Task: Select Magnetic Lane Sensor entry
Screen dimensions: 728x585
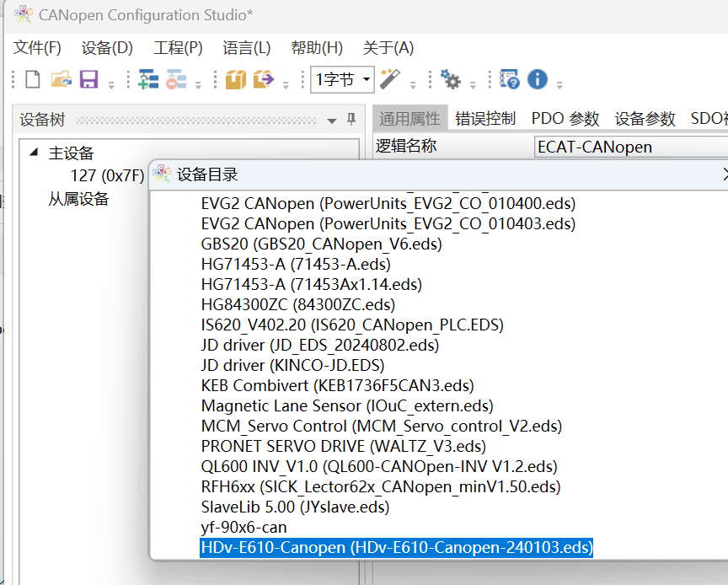Action: coord(347,406)
